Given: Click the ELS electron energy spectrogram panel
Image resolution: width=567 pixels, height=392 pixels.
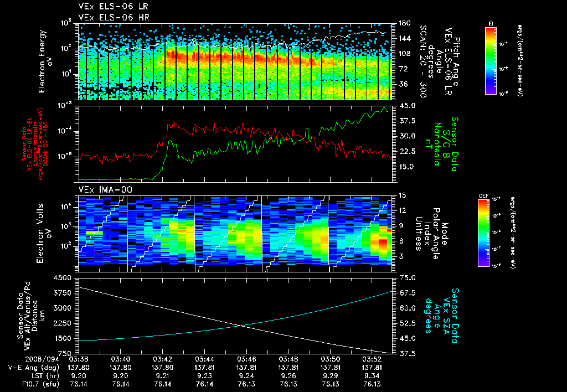Looking at the screenshot, I should 235,61.
